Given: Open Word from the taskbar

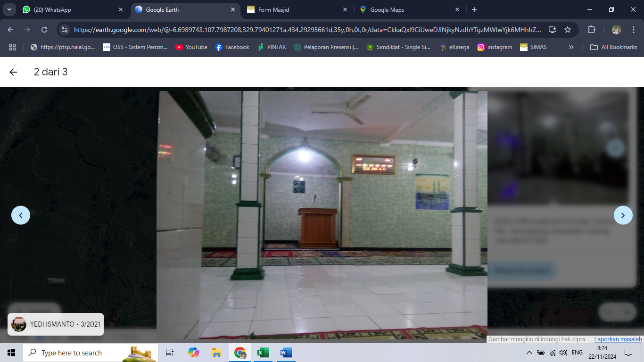Looking at the screenshot, I should click(286, 353).
